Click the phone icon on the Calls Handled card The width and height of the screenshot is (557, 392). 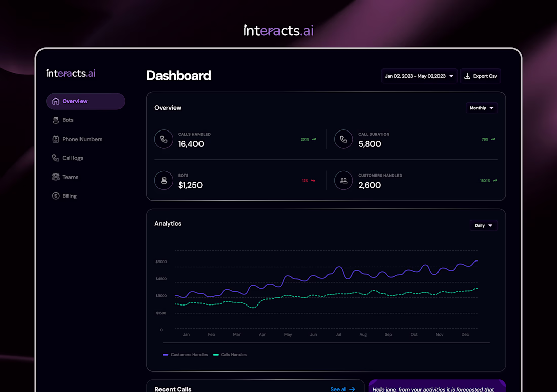[164, 139]
